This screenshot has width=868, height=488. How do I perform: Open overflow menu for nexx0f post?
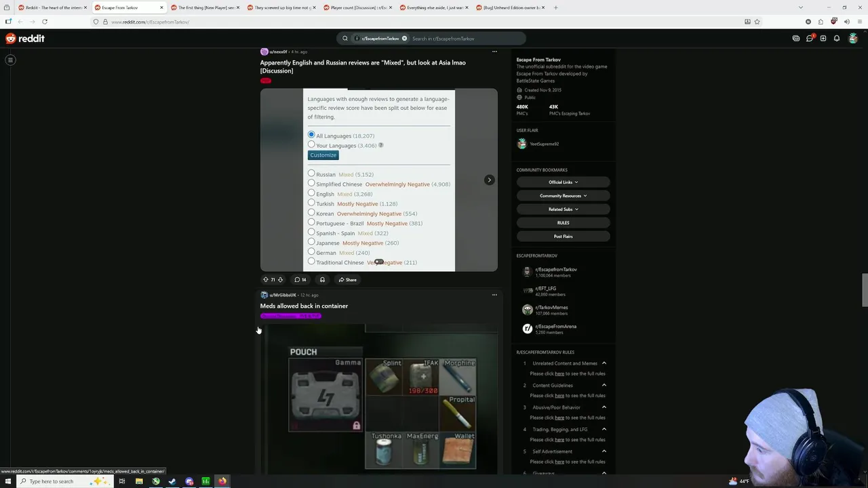494,52
